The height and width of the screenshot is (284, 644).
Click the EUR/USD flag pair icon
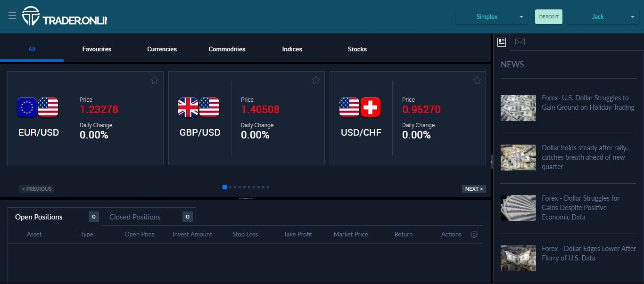click(38, 107)
